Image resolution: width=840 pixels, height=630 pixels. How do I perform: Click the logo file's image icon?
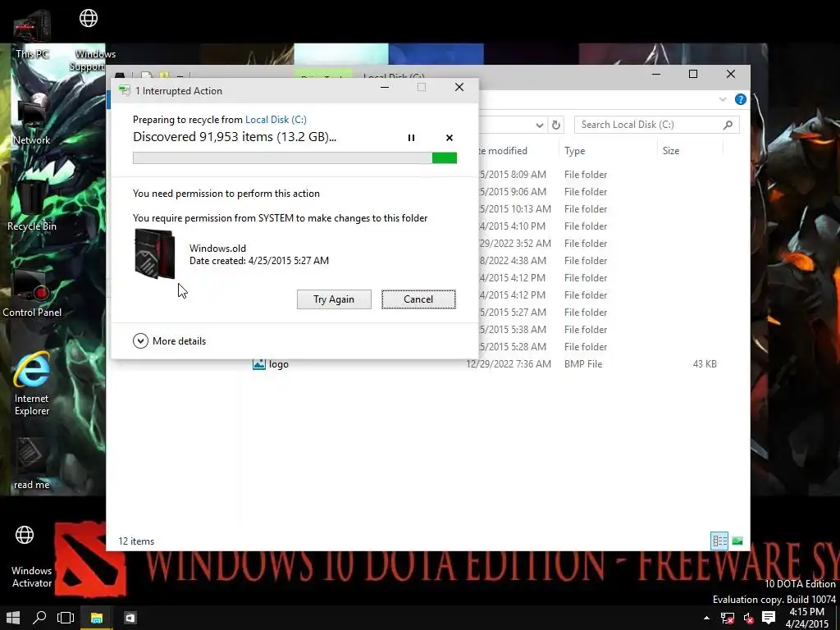259,363
